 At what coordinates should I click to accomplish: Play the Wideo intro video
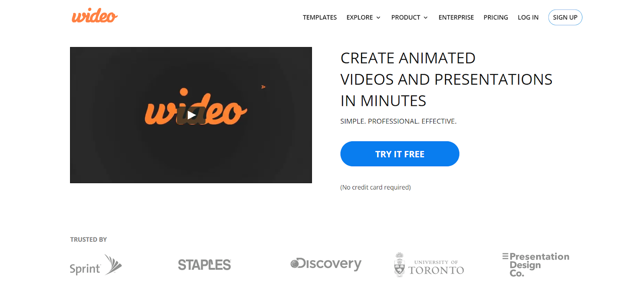[192, 116]
